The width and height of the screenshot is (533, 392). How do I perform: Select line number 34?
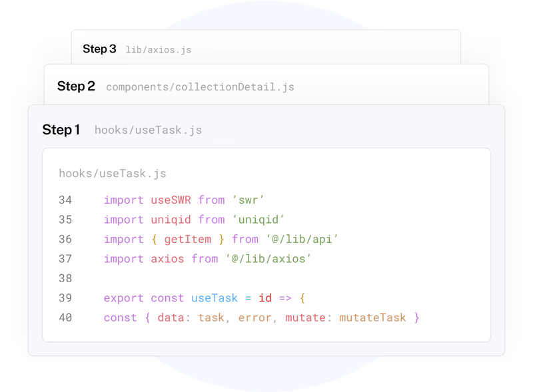coord(65,200)
